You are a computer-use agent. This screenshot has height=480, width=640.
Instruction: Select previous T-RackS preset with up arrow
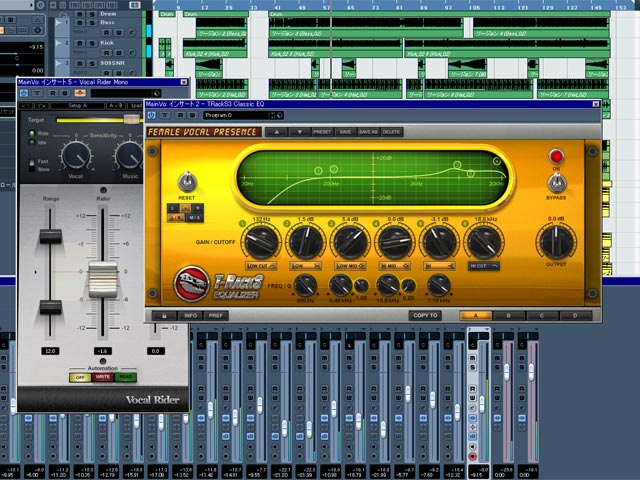[276, 132]
